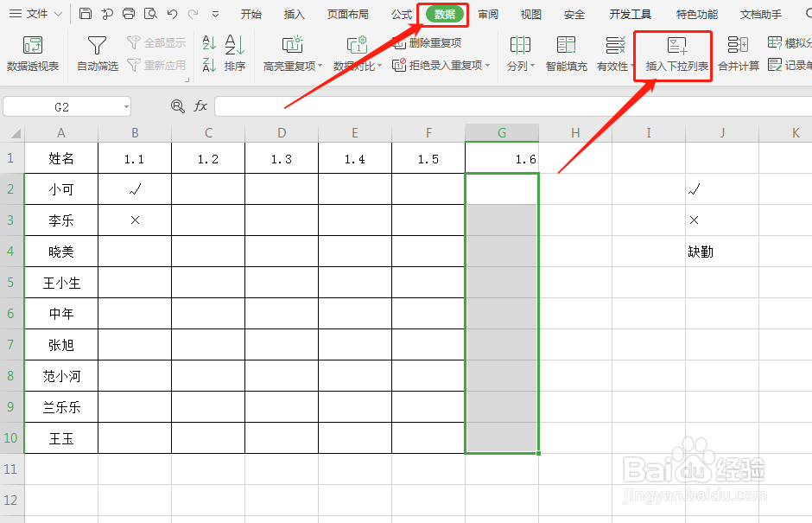Switch to the 视图 tab
Image resolution: width=812 pixels, height=523 pixels.
click(530, 15)
